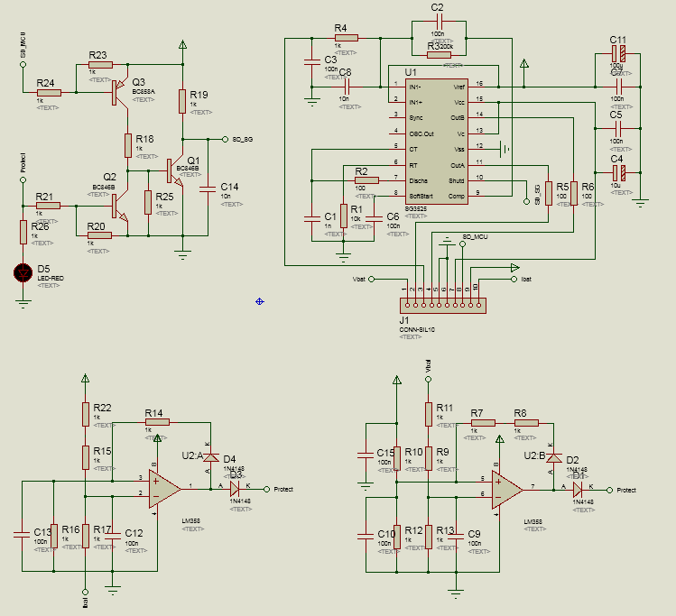
Task: Select resistor R5 body
Action: [549, 193]
